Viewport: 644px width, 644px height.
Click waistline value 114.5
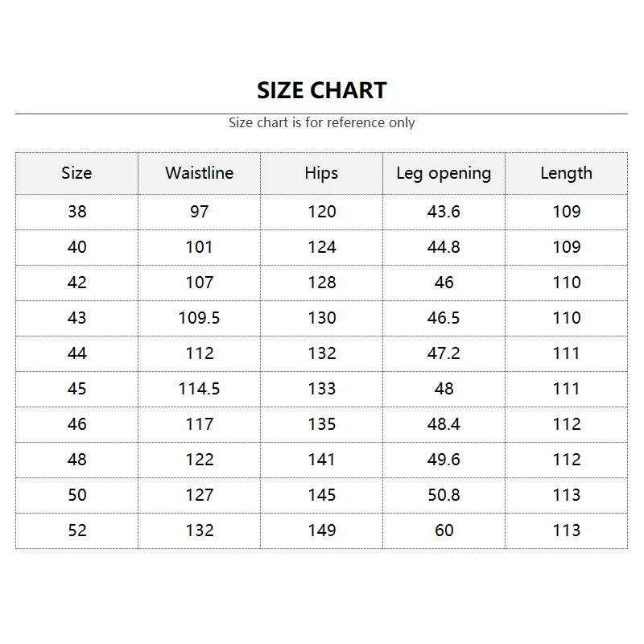tap(199, 389)
